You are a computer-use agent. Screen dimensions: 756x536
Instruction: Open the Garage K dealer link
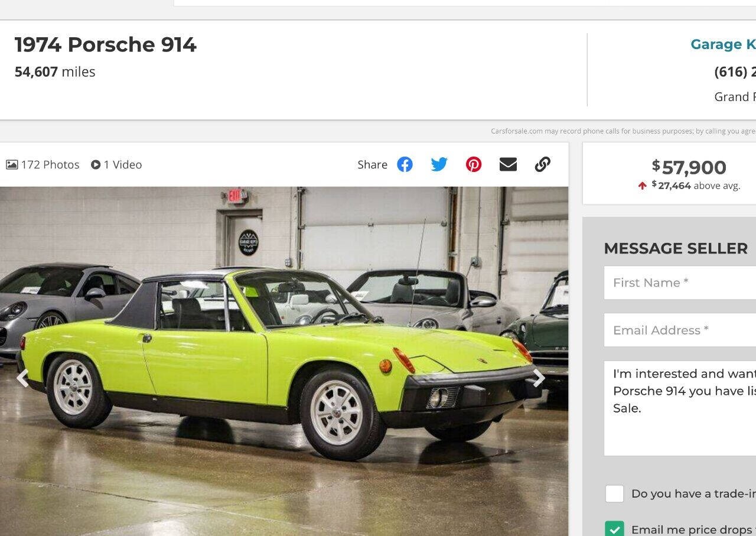pyautogui.click(x=723, y=44)
